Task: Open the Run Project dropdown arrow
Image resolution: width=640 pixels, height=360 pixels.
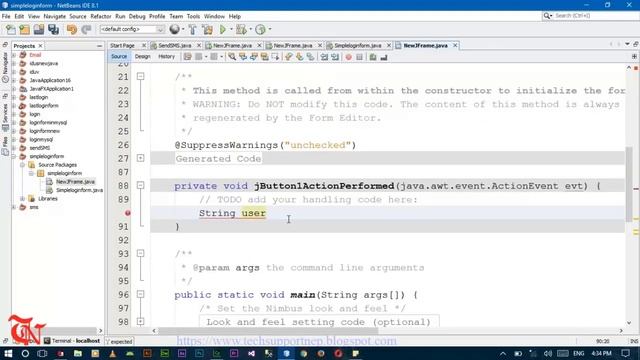Action: 231,29
